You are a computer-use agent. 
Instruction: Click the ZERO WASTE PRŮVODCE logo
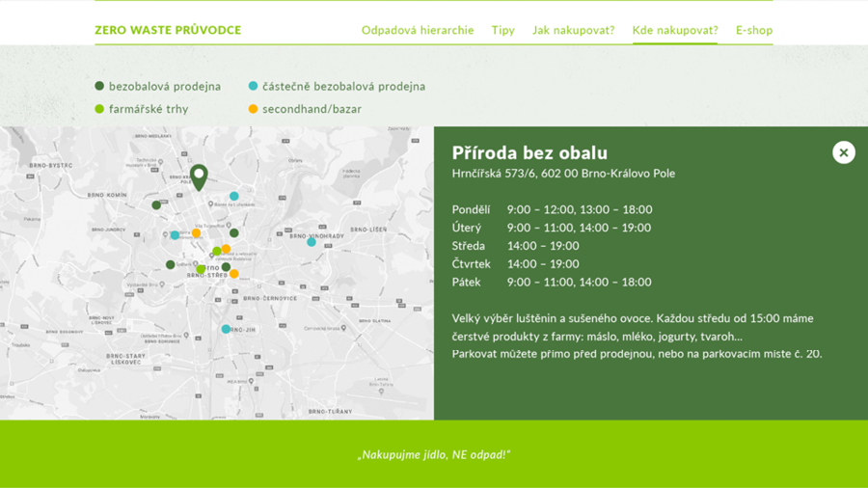click(x=168, y=30)
